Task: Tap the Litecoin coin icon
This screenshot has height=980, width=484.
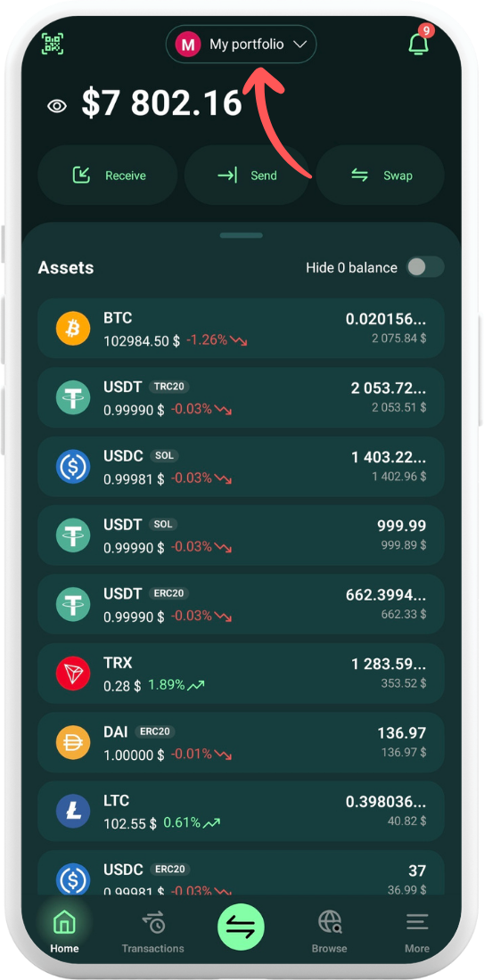Action: (73, 812)
